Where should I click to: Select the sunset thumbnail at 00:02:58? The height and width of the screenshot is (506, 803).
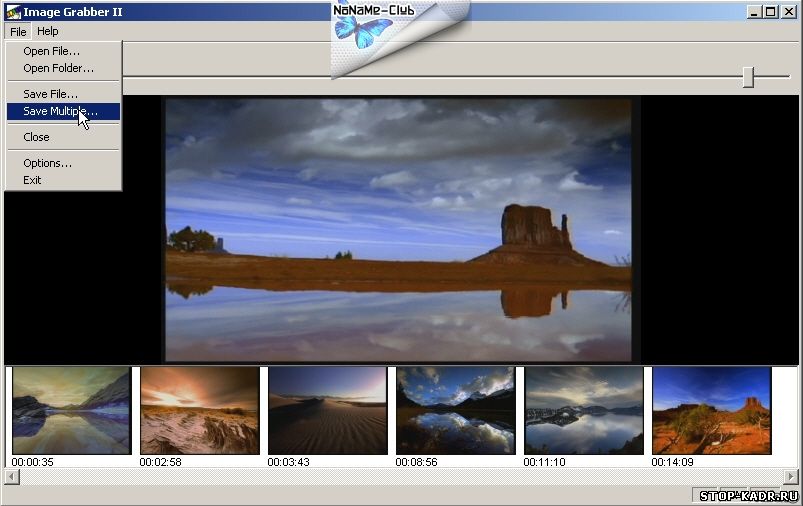pyautogui.click(x=200, y=410)
